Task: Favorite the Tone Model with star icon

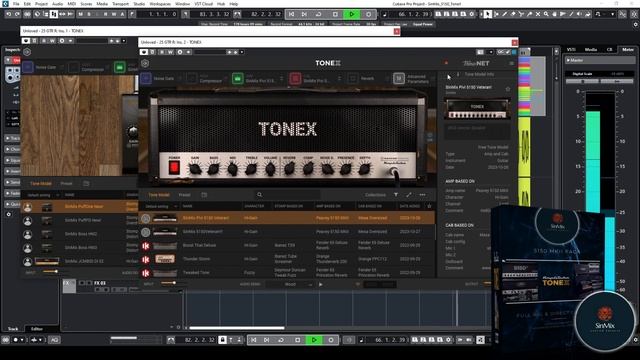Action: click(x=508, y=89)
